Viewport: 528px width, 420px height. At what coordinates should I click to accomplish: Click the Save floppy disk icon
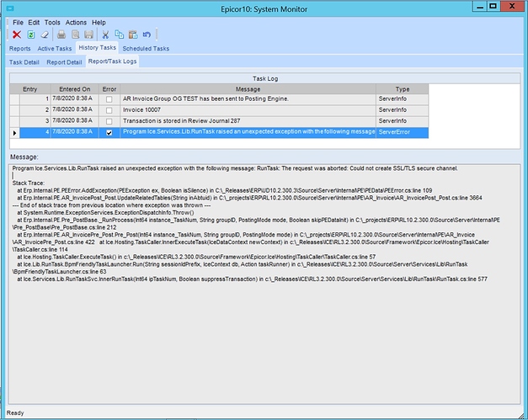tap(88, 35)
